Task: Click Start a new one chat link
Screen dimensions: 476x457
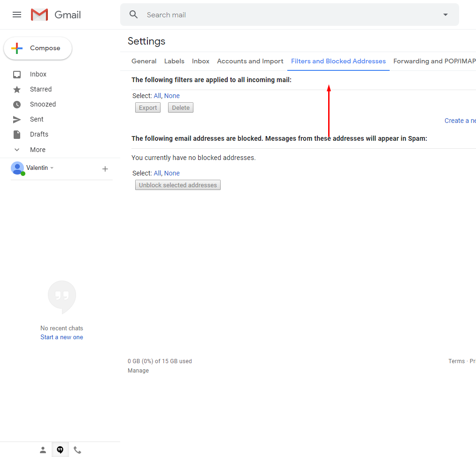Action: pos(61,337)
